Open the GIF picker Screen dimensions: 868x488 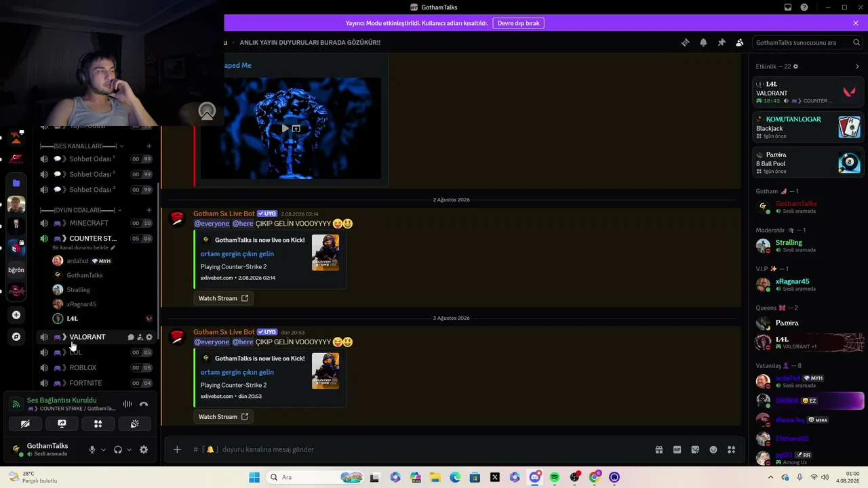pyautogui.click(x=677, y=449)
